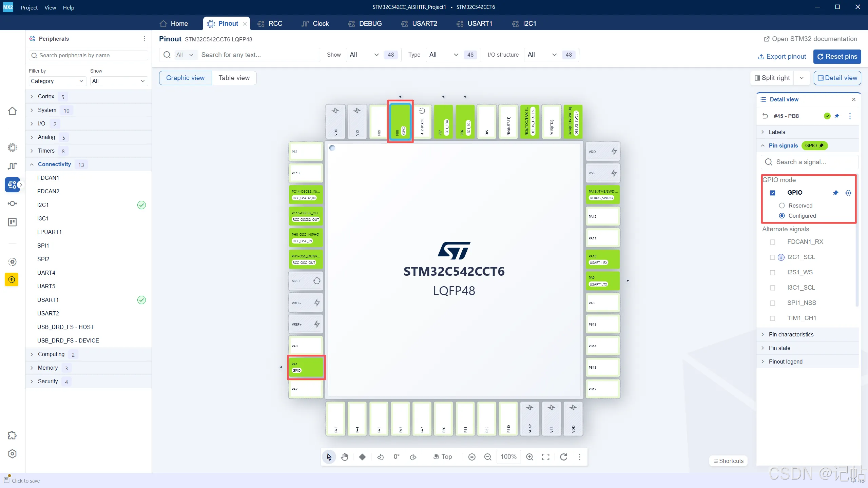Pin the PB8 pin in detail header
The width and height of the screenshot is (868, 488).
(837, 116)
